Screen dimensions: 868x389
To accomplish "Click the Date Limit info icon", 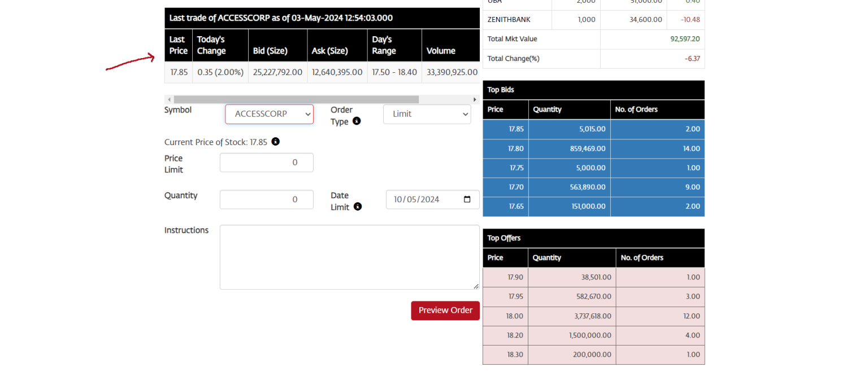I will (x=358, y=207).
